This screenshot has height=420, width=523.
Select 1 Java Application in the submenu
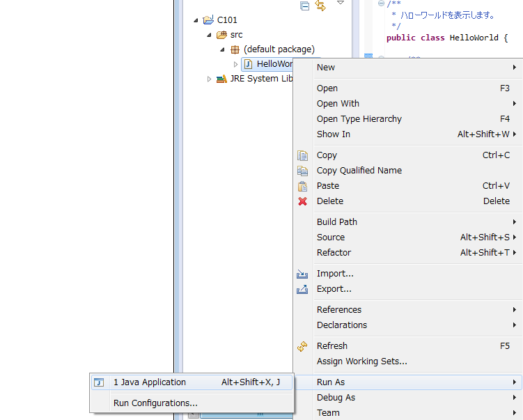click(x=150, y=382)
